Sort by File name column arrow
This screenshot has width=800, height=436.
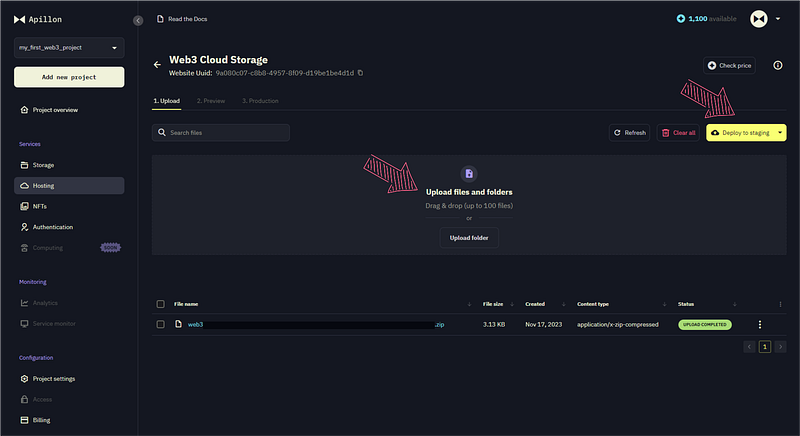click(469, 304)
